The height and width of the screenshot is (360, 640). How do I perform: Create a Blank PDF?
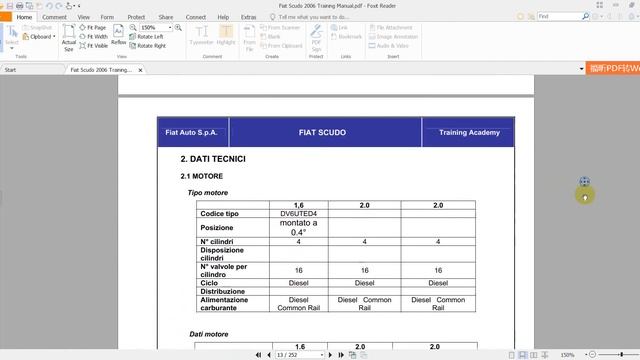pos(270,36)
